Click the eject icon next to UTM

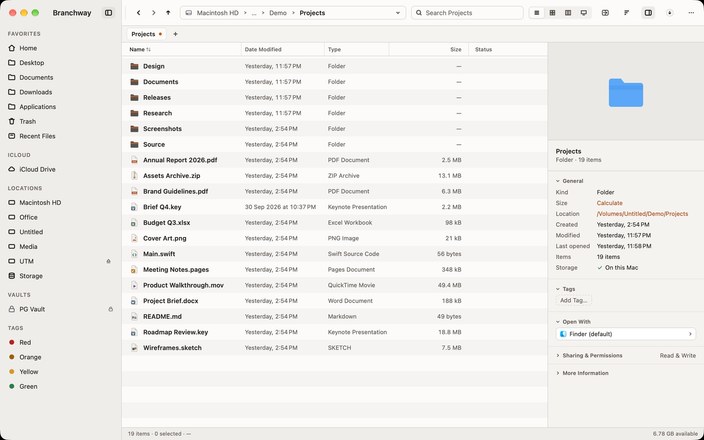pos(108,261)
